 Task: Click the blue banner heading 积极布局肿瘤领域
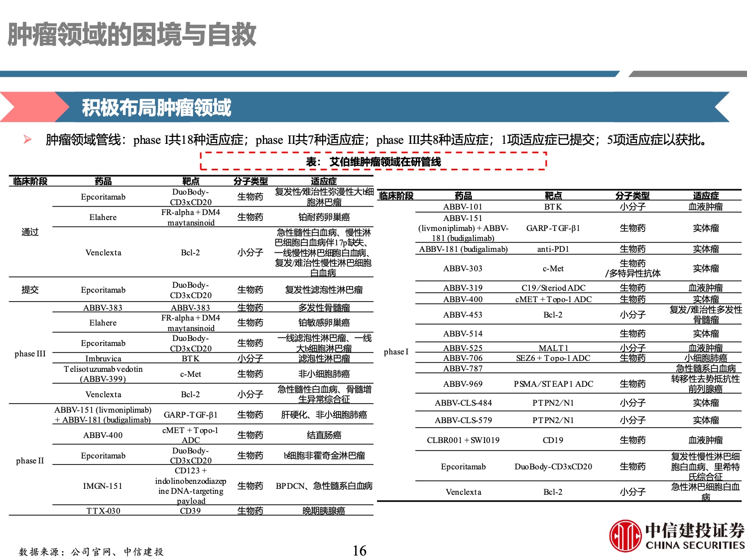pyautogui.click(x=157, y=108)
